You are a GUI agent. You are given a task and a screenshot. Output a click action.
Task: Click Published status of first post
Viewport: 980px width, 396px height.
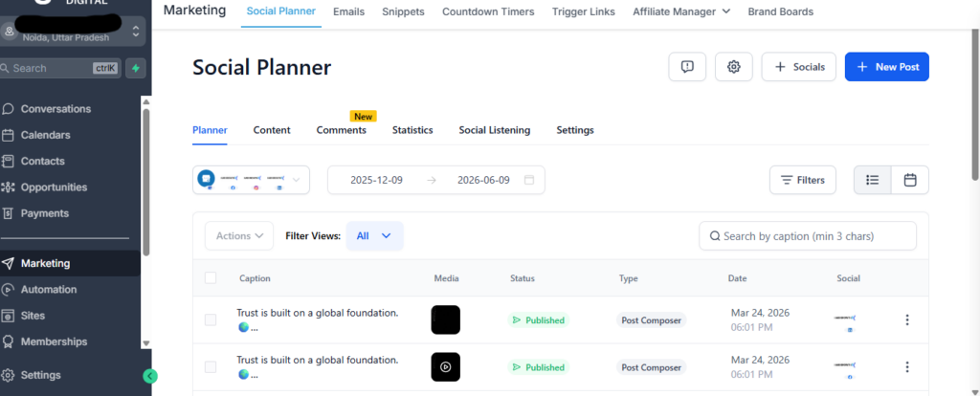538,319
